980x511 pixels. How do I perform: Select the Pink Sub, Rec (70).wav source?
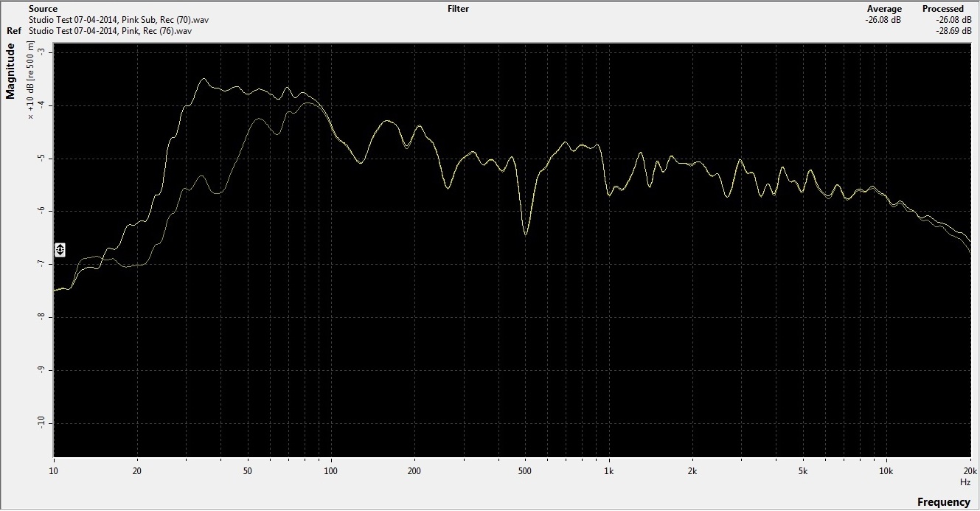[111, 20]
